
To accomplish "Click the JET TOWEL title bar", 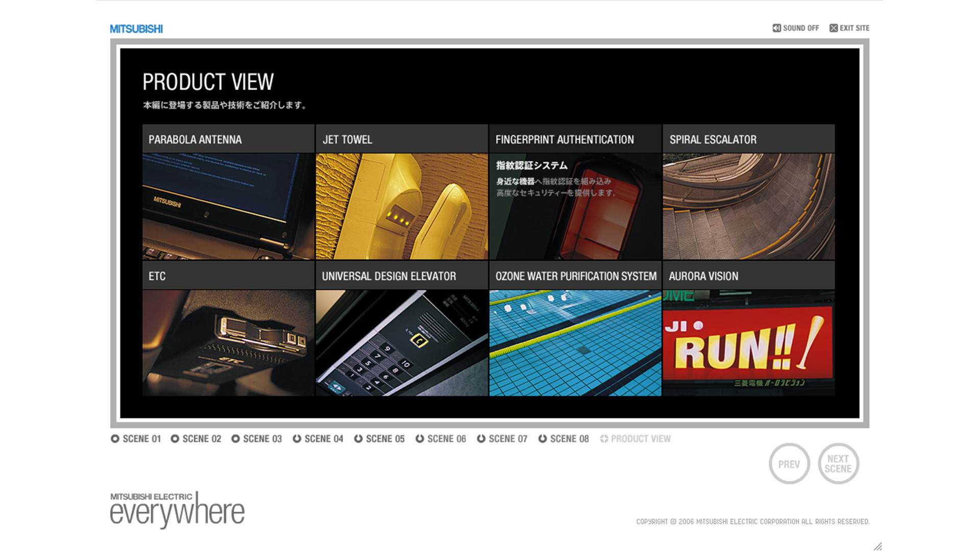I will (x=402, y=139).
